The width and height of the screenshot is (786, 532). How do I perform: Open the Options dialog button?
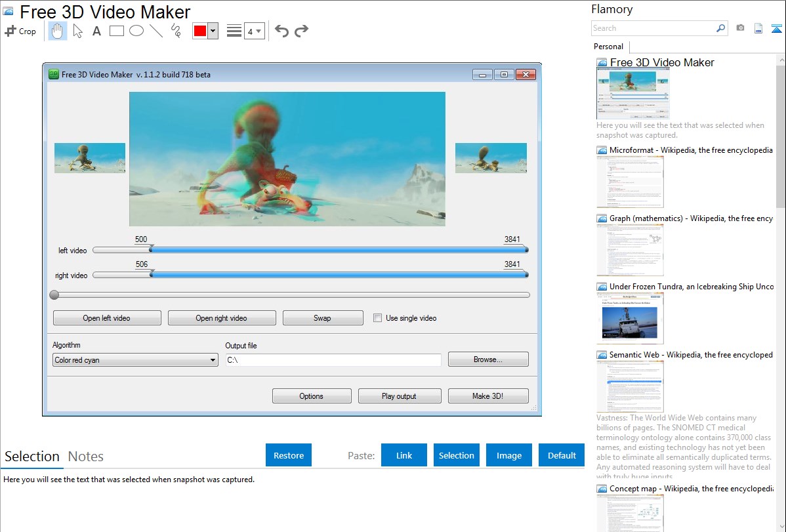click(x=311, y=396)
